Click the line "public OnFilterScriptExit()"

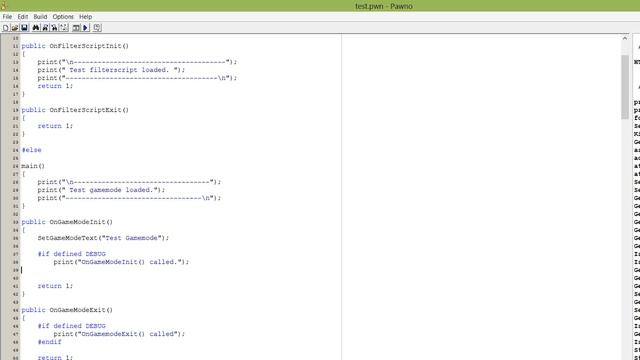click(x=75, y=110)
